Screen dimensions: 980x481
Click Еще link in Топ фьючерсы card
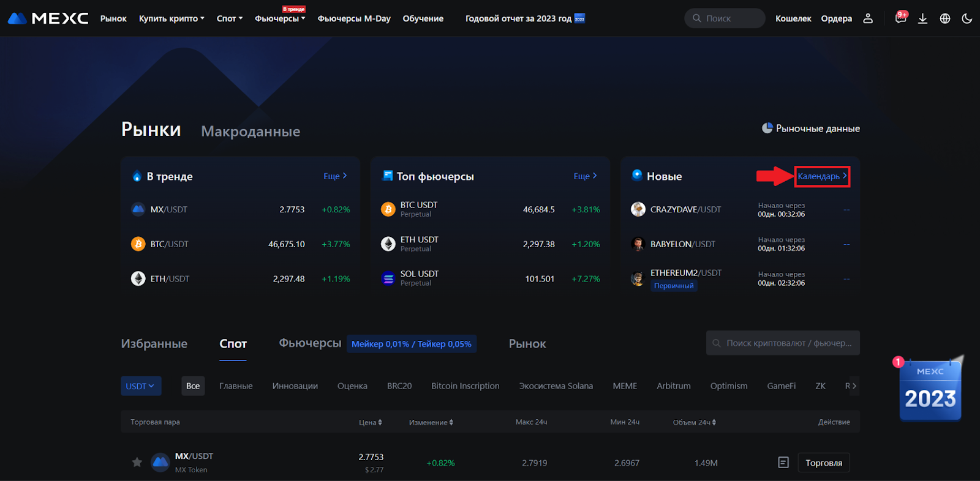[x=585, y=176]
